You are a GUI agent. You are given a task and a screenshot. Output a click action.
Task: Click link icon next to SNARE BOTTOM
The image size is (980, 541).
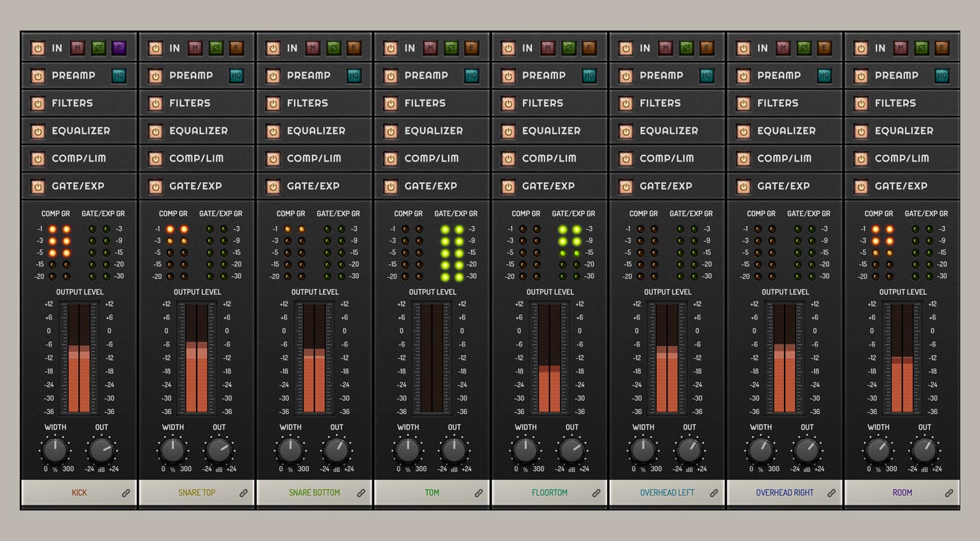[361, 493]
